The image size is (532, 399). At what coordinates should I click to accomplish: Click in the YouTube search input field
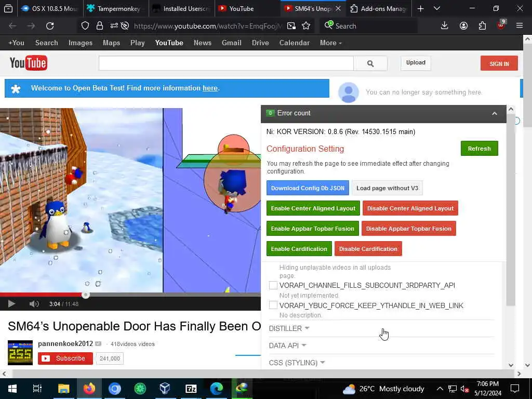coord(226,63)
